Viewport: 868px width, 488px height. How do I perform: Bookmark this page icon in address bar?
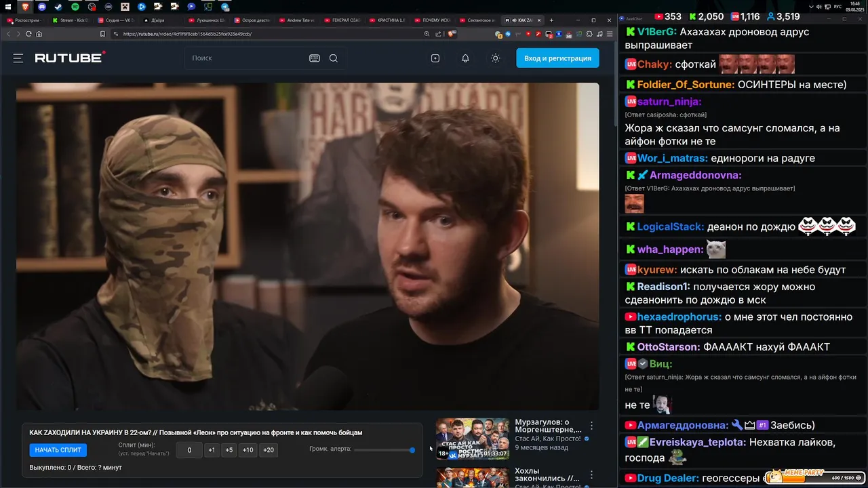(x=102, y=34)
